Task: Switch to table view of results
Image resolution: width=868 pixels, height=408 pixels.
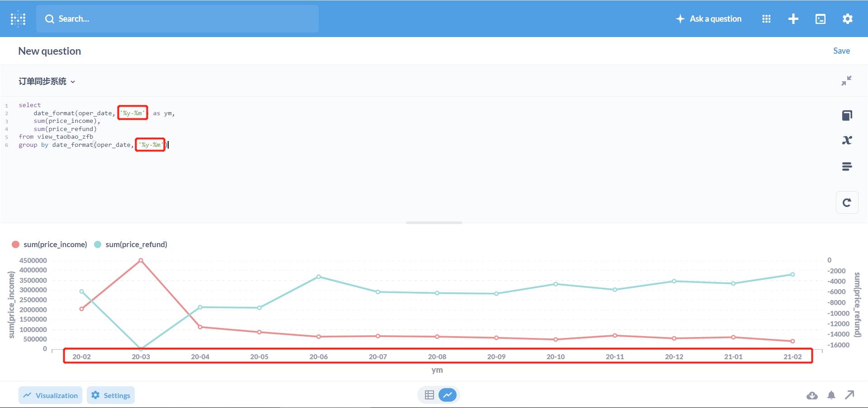Action: point(429,394)
